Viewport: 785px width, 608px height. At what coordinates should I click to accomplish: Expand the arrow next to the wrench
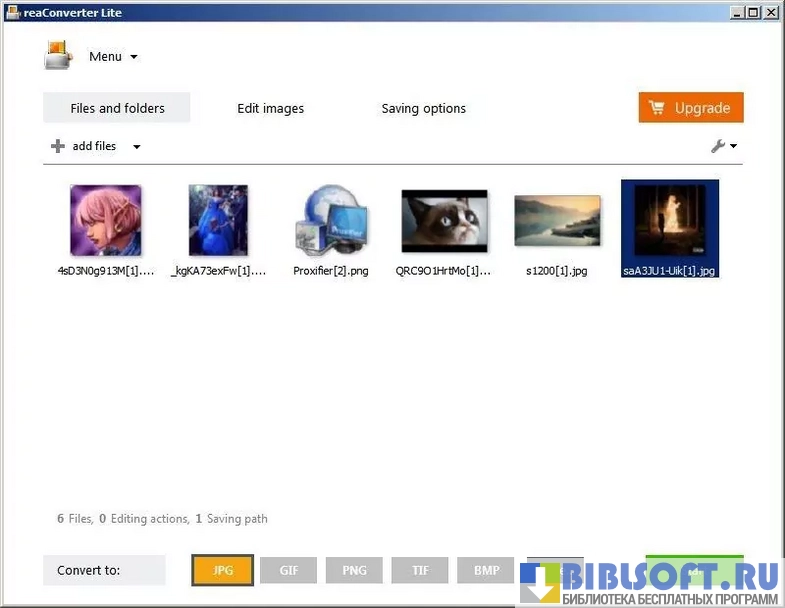pos(734,146)
